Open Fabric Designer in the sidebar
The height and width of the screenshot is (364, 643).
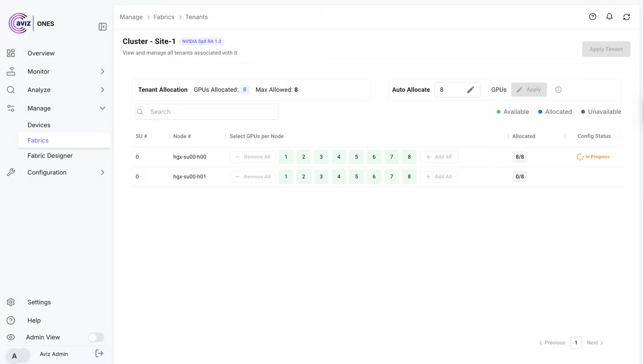coord(50,156)
